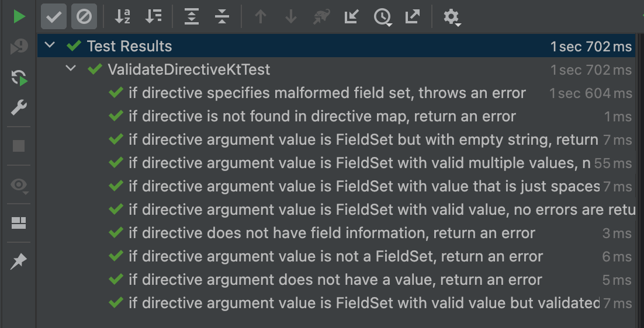The width and height of the screenshot is (644, 328).
Task: Toggle auto-test rerun icon
Action: (19, 78)
